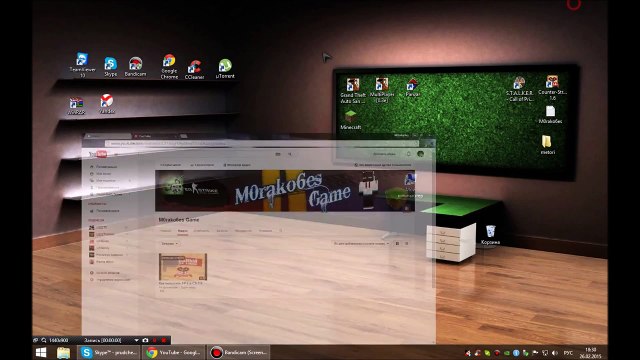640x360 pixels.
Task: Launch the Counter-Strike 1.6 shortcut
Action: [x=552, y=87]
